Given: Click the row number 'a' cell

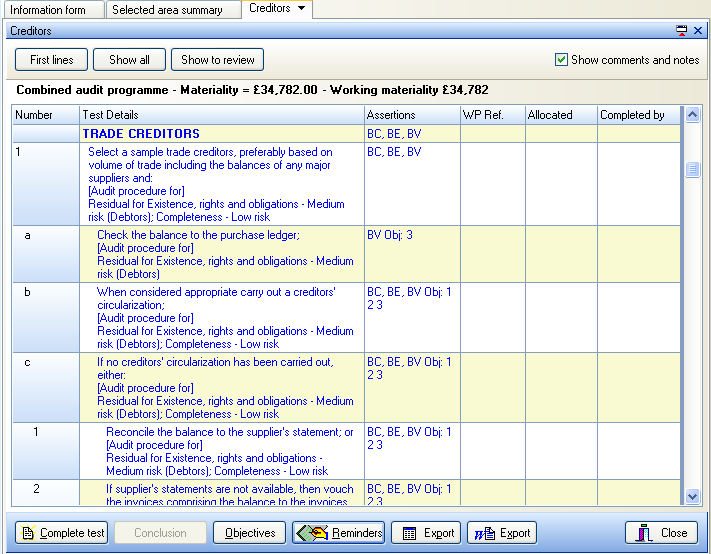Looking at the screenshot, I should point(46,254).
